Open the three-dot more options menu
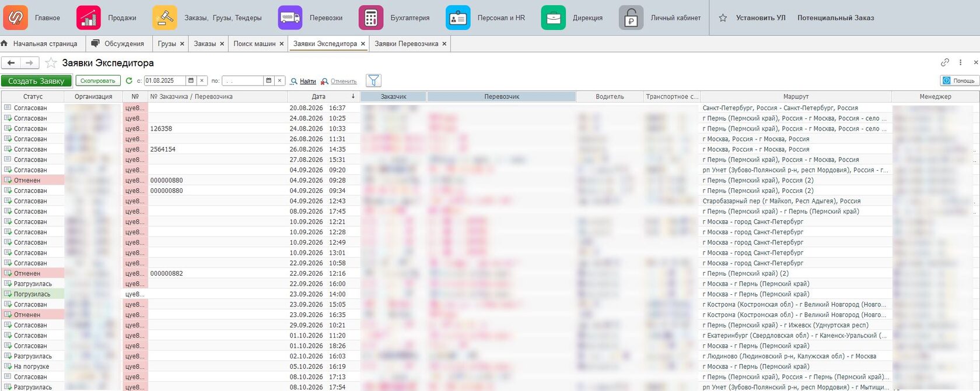This screenshot has height=391, width=980. [x=961, y=62]
